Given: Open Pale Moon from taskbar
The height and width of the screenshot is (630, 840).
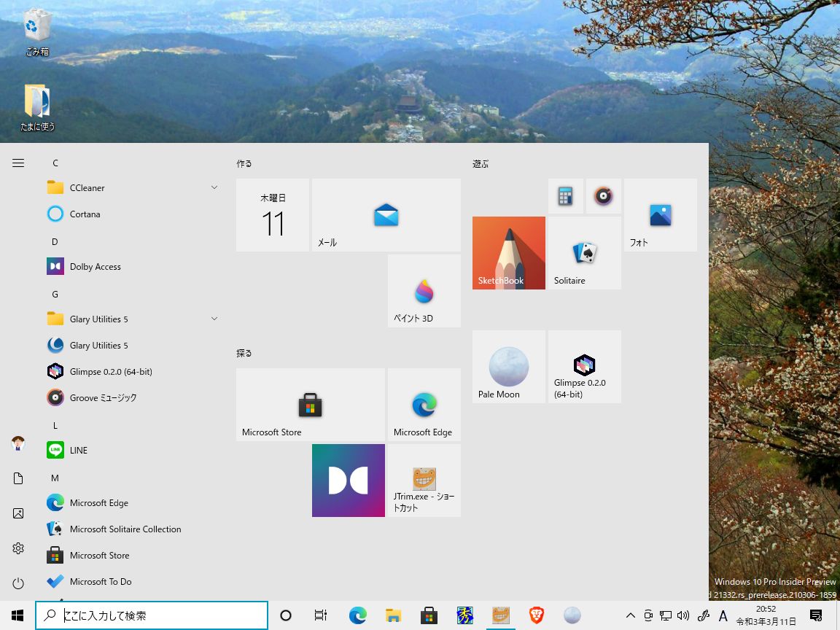Looking at the screenshot, I should (572, 615).
